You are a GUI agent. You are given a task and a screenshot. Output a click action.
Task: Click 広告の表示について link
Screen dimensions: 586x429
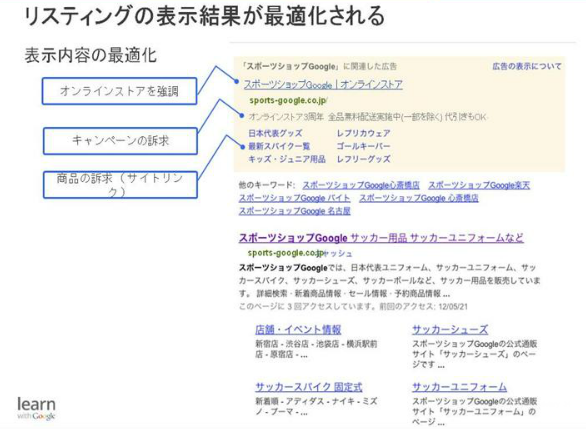tap(527, 67)
